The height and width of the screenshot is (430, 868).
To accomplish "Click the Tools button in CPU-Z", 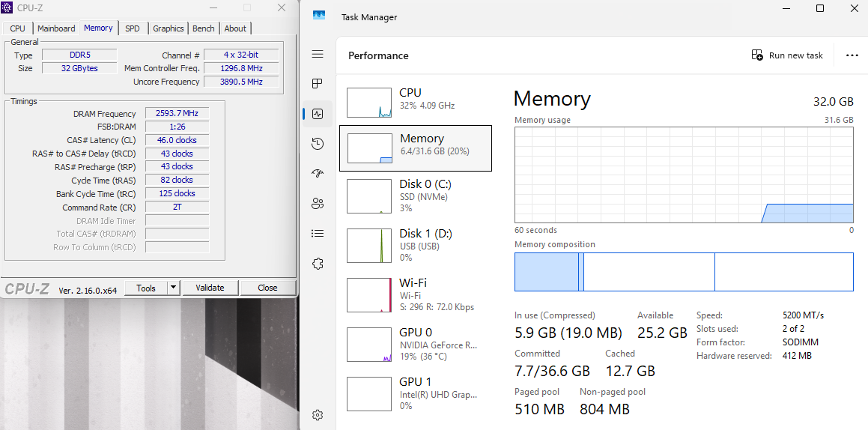I will [145, 288].
